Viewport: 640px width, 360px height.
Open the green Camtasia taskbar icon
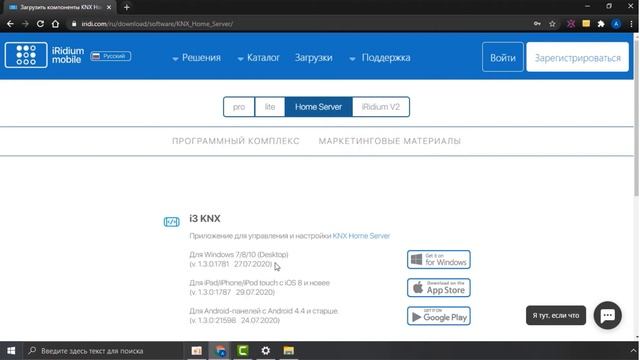tap(243, 351)
